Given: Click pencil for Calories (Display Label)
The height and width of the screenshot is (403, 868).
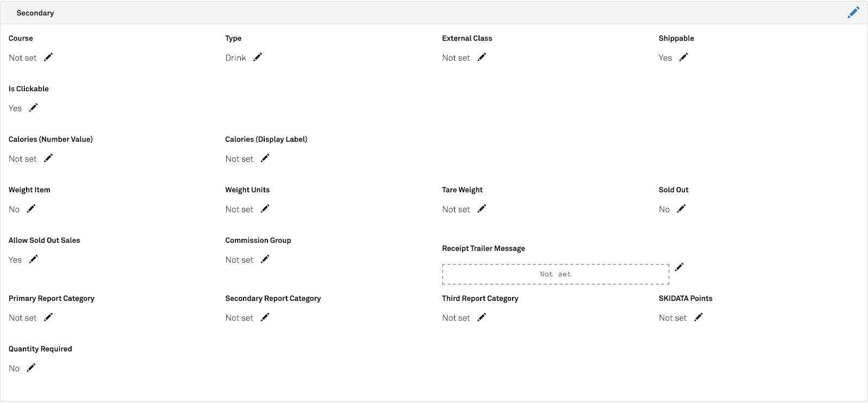Looking at the screenshot, I should [265, 158].
